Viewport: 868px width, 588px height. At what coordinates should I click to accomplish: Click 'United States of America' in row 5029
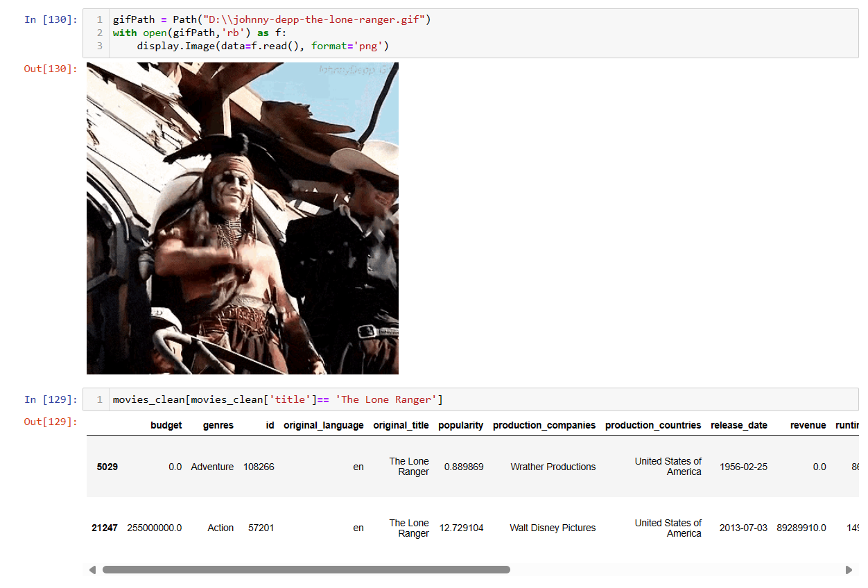pyautogui.click(x=668, y=467)
